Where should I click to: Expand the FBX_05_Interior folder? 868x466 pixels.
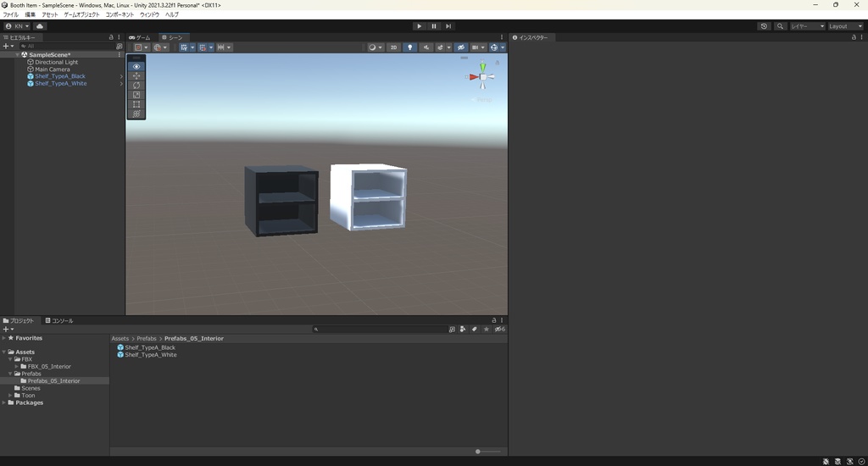17,366
